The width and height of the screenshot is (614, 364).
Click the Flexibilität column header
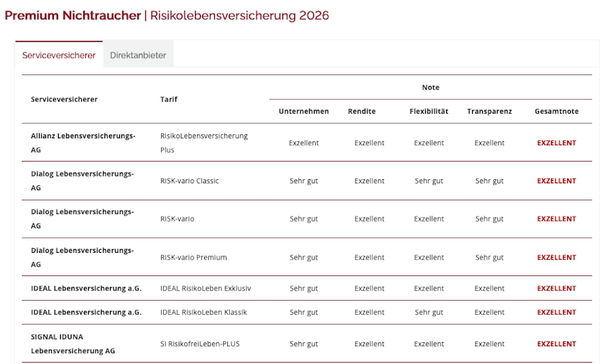(x=428, y=111)
